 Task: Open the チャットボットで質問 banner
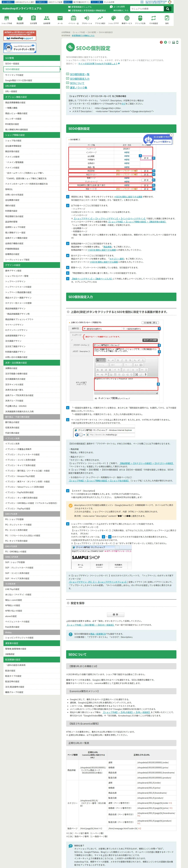[20, 48]
